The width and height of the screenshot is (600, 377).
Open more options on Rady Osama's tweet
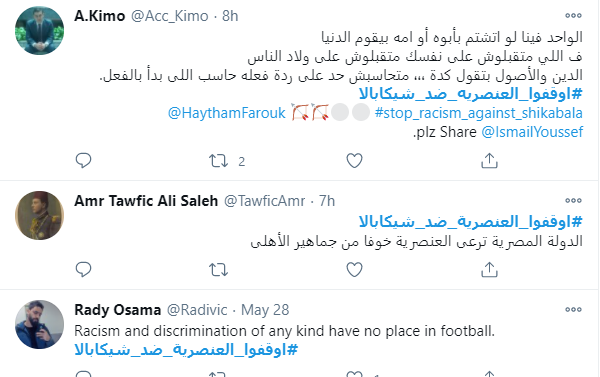point(573,309)
